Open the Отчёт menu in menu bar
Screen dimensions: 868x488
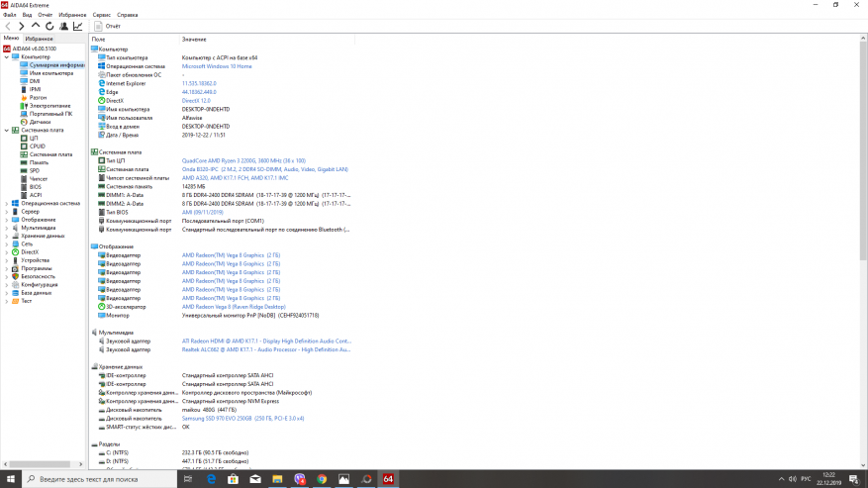coord(46,15)
